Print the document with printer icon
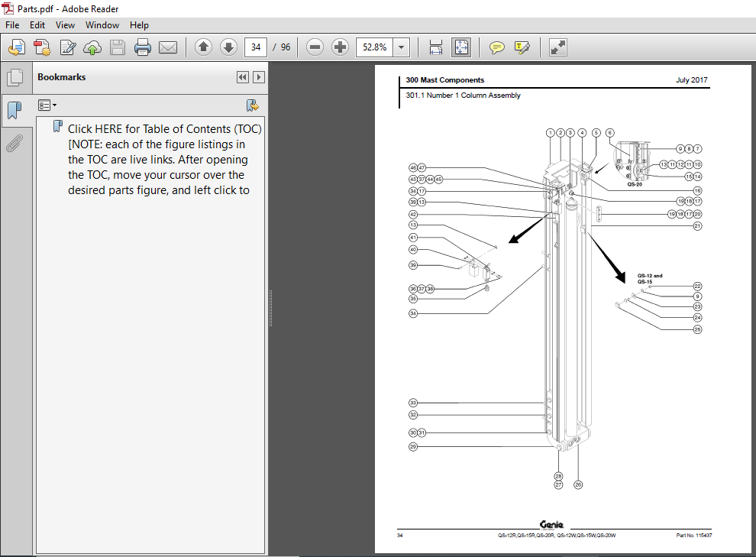 pyautogui.click(x=143, y=47)
